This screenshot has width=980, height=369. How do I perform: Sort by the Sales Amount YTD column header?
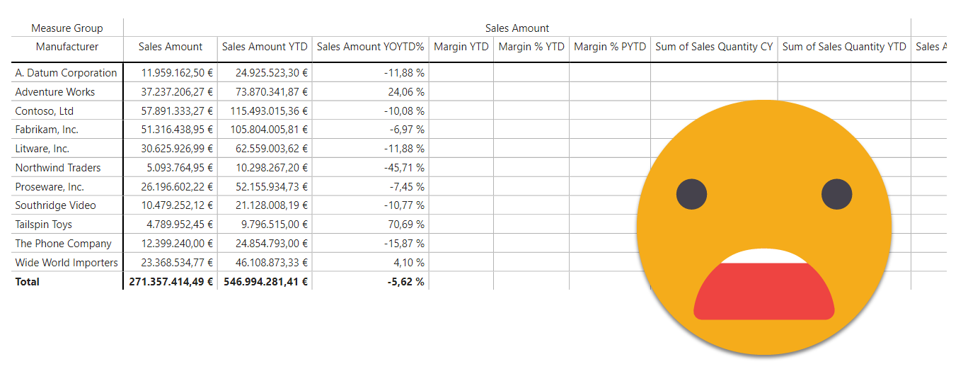click(x=265, y=47)
